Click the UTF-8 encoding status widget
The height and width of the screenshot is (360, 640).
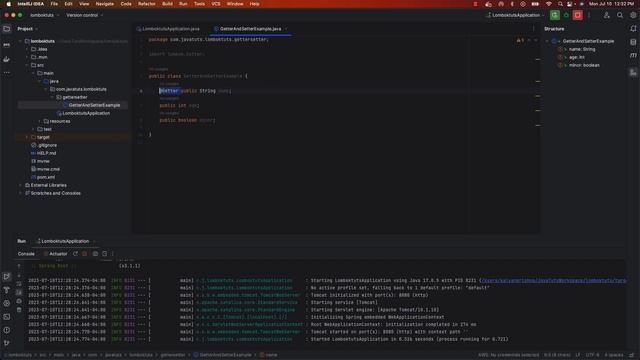[592, 355]
